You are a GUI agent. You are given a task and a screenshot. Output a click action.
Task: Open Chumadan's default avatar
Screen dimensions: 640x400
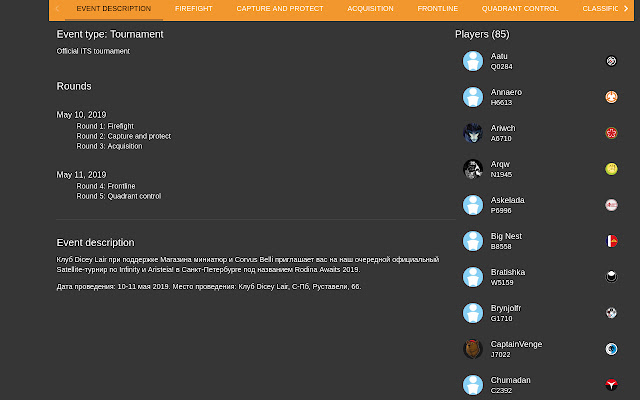473,385
